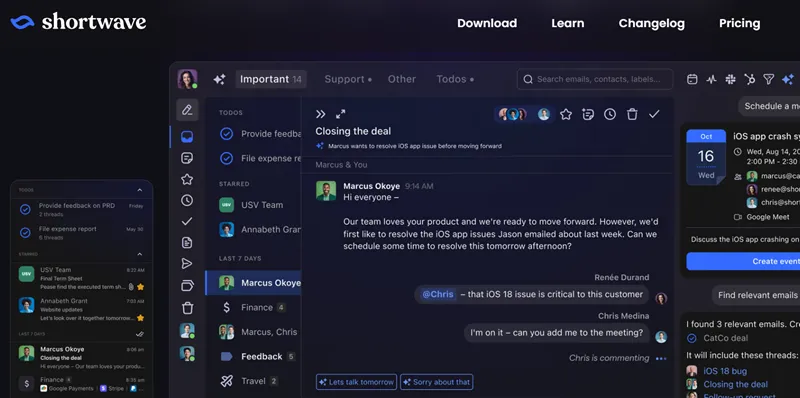Switch to the Todos tab
This screenshot has width=800, height=398.
[x=455, y=79]
